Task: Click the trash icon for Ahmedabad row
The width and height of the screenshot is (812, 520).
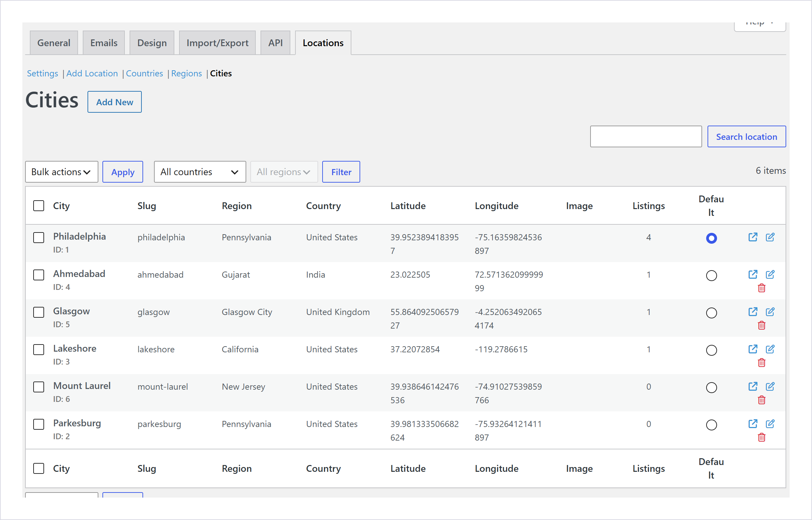Action: (x=761, y=288)
